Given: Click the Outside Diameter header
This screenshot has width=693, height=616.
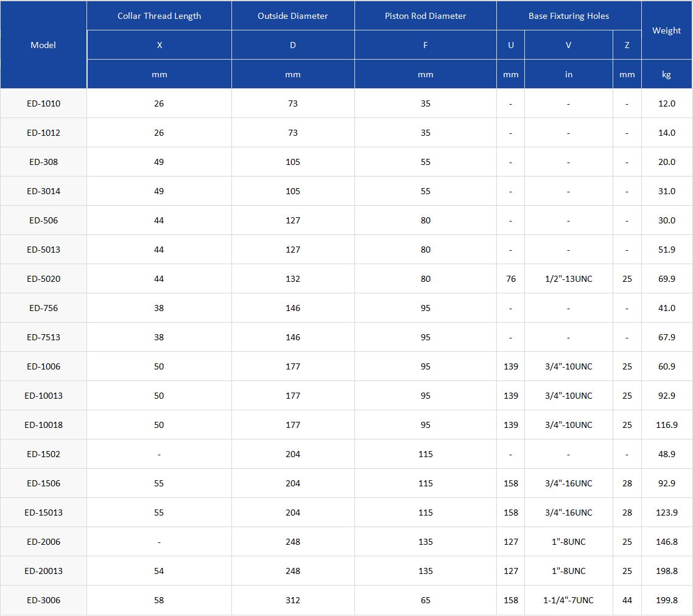Looking at the screenshot, I should [292, 16].
